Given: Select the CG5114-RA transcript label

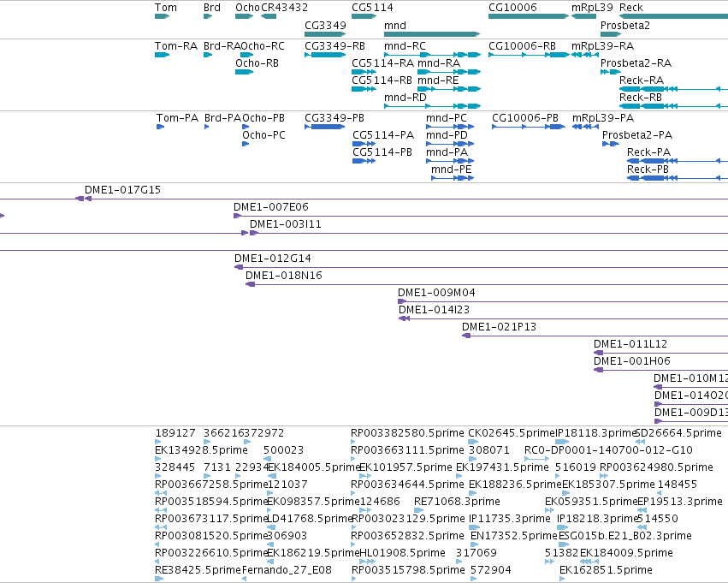Looking at the screenshot, I should (x=382, y=63).
